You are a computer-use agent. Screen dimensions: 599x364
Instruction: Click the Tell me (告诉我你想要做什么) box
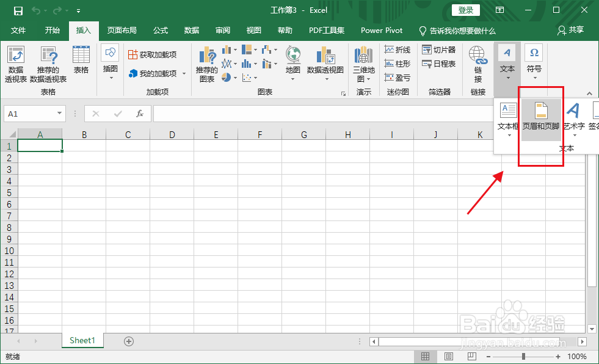[457, 31]
